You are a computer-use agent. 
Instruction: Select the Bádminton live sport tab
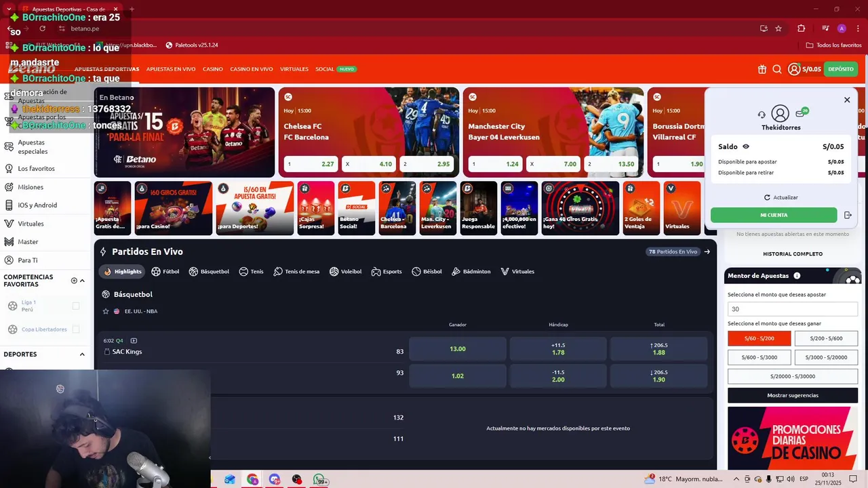click(x=471, y=271)
